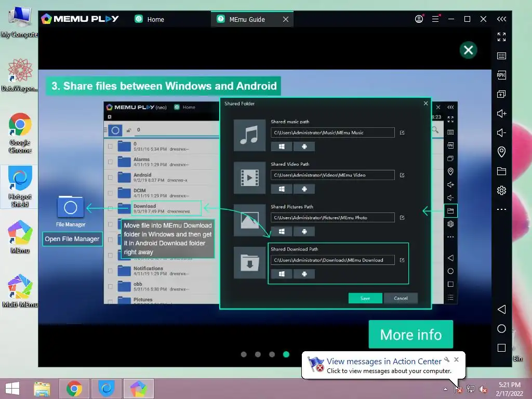Click the APK install icon
This screenshot has height=399, width=532.
pos(501,75)
